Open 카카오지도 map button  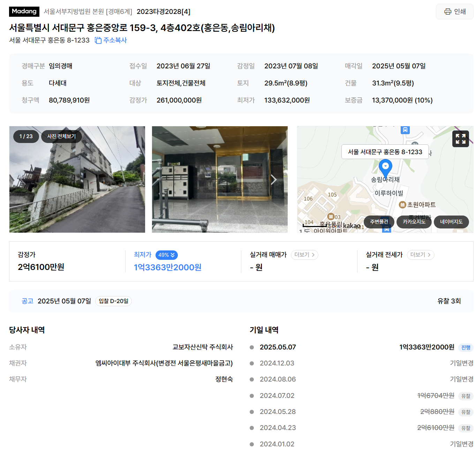pos(414,222)
